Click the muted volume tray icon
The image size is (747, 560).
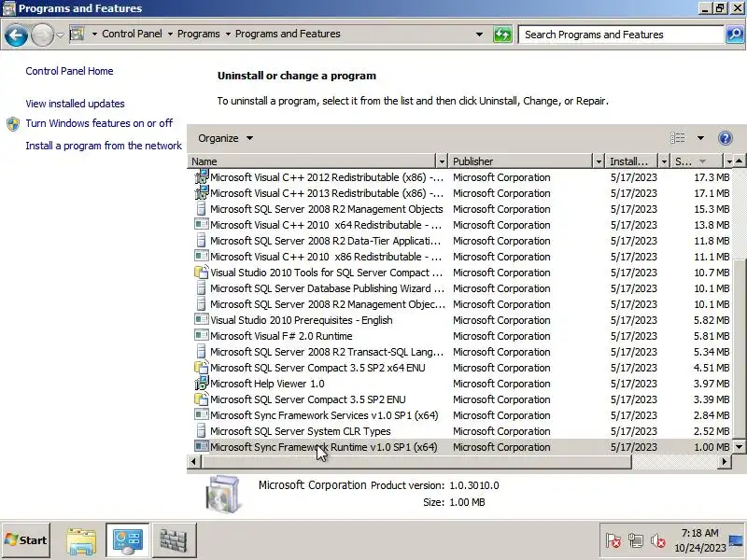(658, 541)
